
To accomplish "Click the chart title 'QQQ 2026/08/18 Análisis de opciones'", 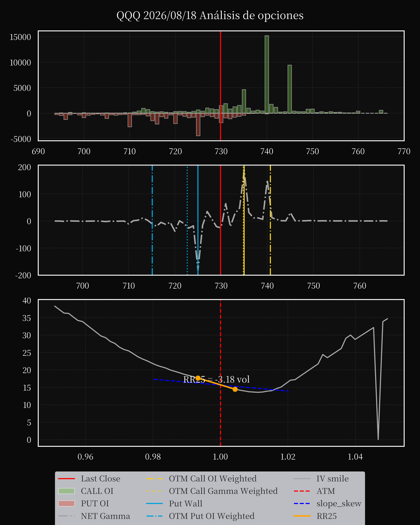I will (x=210, y=16).
